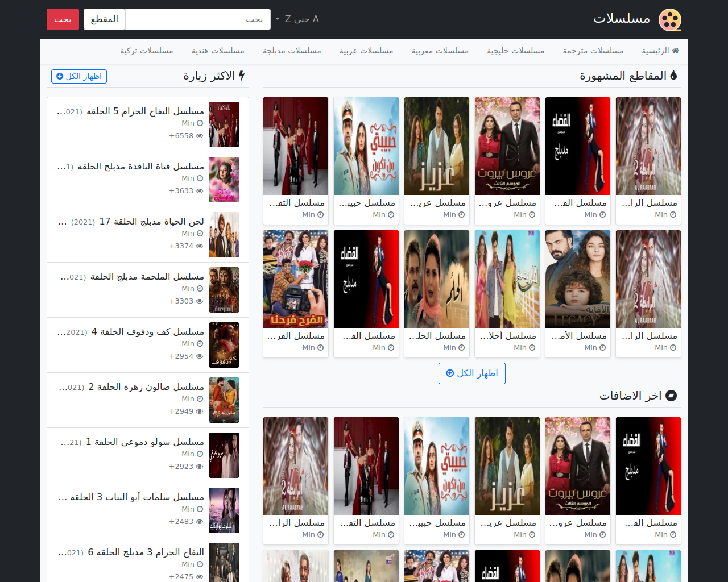728x582 pixels.
Task: Open مسلسل الملحمة مدبلج sidebar thumbnail
Action: pyautogui.click(x=224, y=290)
